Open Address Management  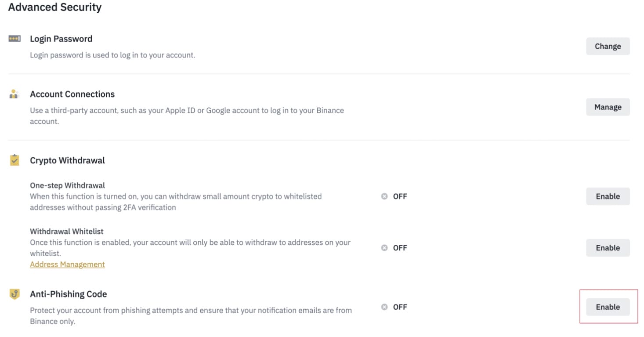67,264
